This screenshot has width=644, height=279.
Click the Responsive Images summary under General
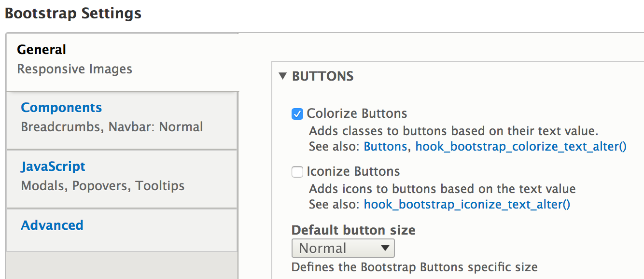pyautogui.click(x=74, y=69)
